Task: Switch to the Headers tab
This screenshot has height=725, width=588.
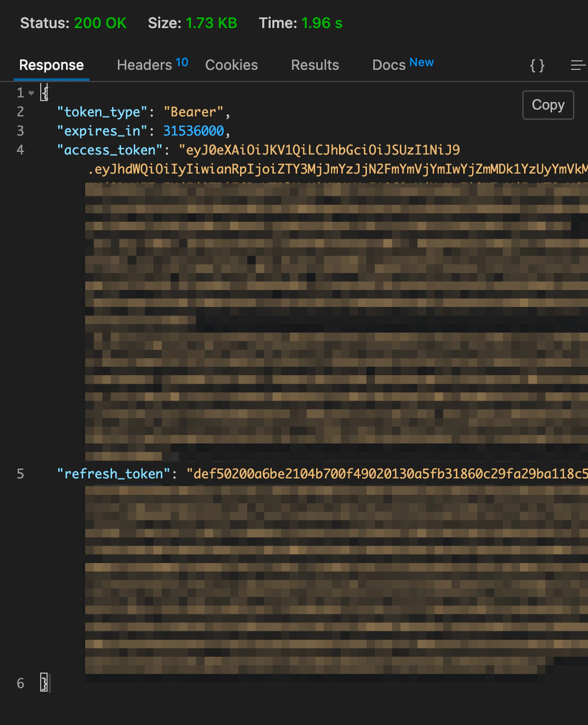Action: [x=152, y=65]
